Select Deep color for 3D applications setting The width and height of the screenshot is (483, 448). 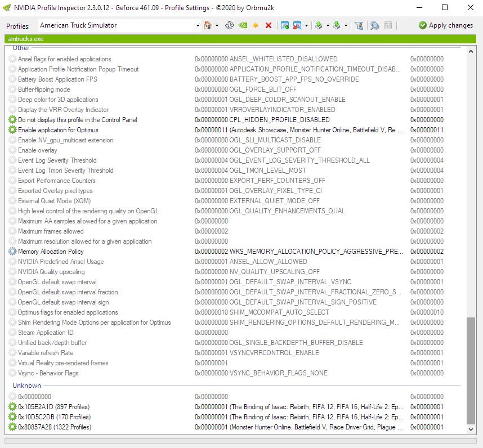[235, 100]
